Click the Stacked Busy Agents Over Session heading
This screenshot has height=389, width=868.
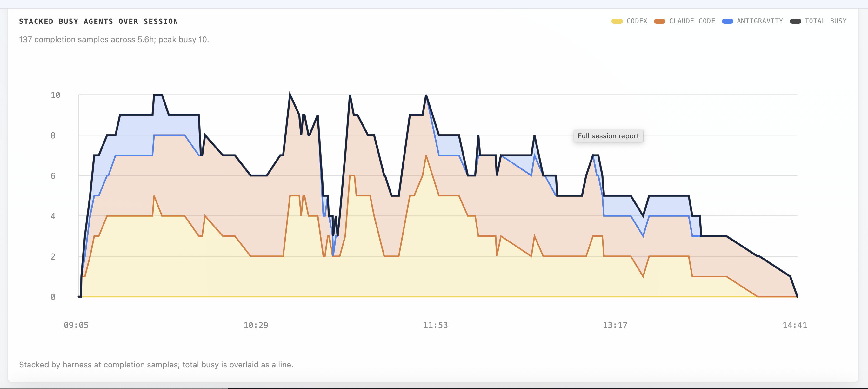[x=98, y=21]
